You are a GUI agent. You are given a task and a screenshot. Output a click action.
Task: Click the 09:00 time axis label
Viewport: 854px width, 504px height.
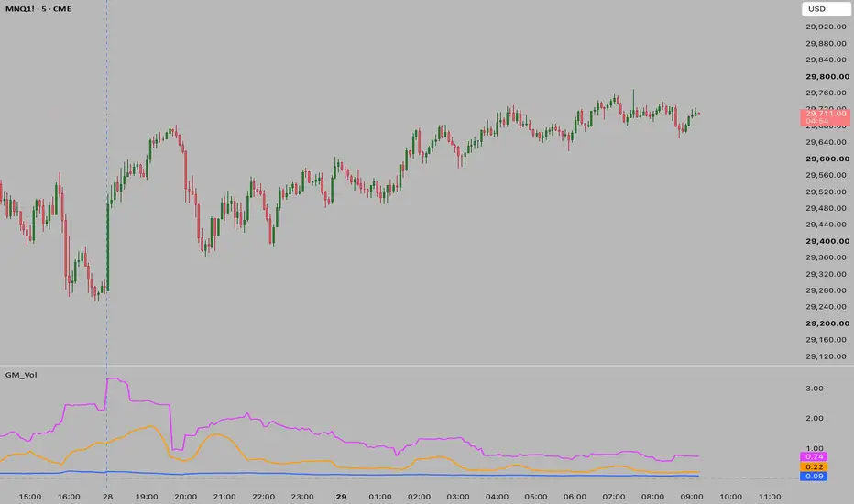[x=692, y=497]
